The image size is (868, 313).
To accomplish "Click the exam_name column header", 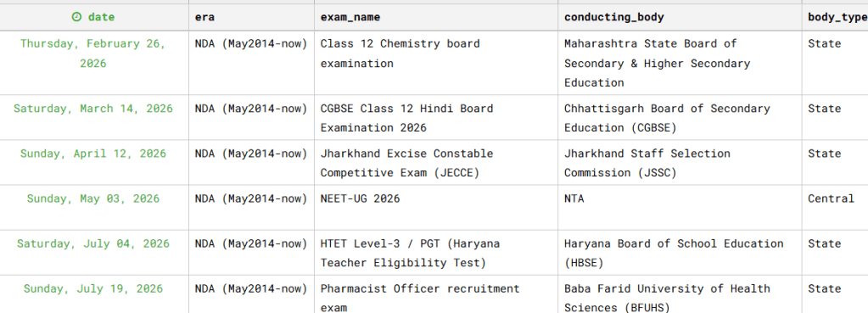I will [x=435, y=17].
